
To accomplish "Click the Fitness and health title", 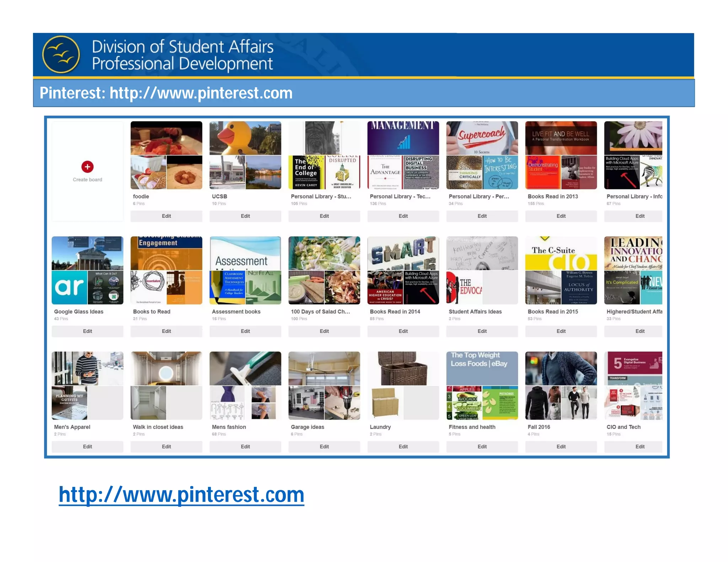I will click(x=472, y=427).
